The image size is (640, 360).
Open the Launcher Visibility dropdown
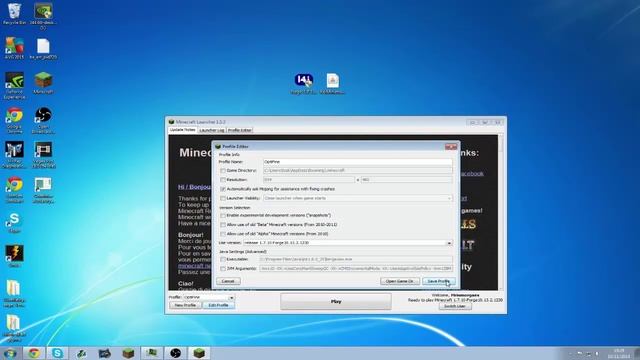click(x=358, y=198)
